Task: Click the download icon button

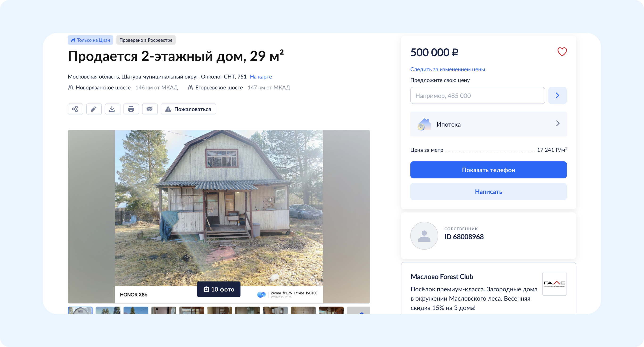Action: coord(112,109)
